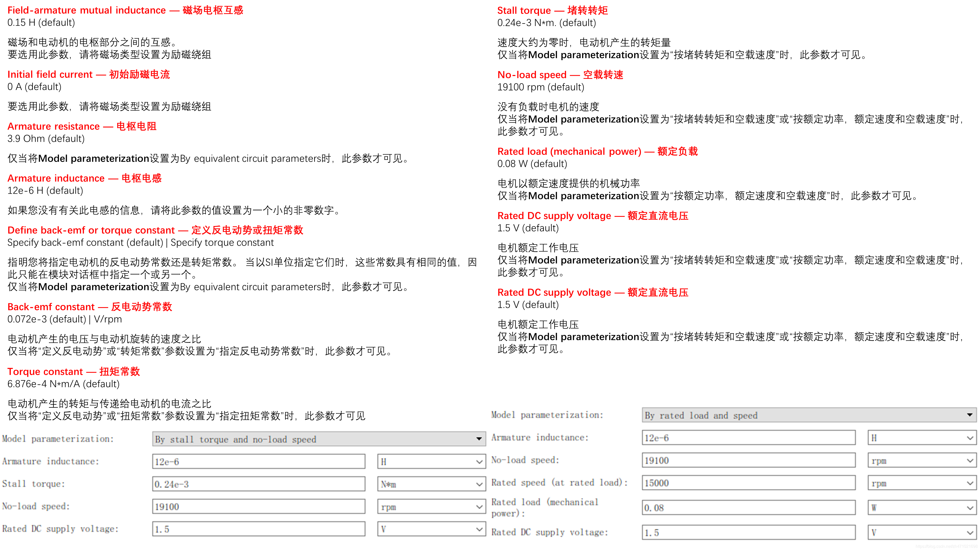The height and width of the screenshot is (551, 980).
Task: Click Stall torque value field
Action: (x=259, y=484)
